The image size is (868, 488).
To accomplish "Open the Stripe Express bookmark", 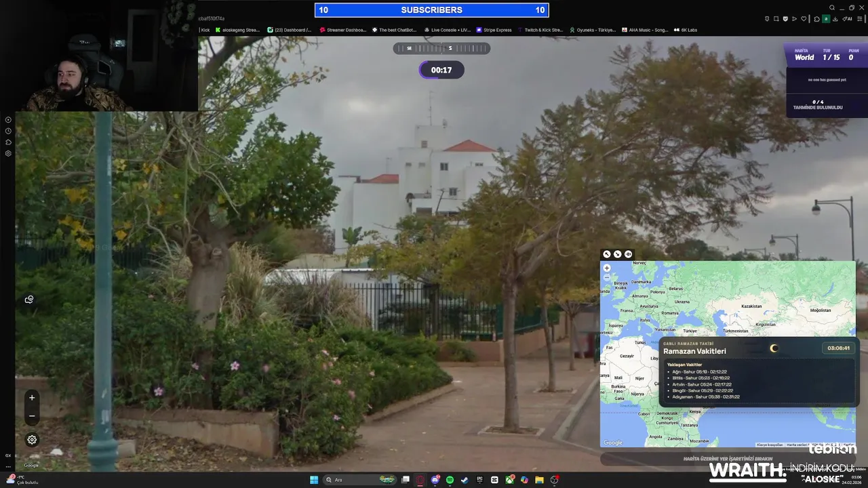I will click(x=494, y=30).
